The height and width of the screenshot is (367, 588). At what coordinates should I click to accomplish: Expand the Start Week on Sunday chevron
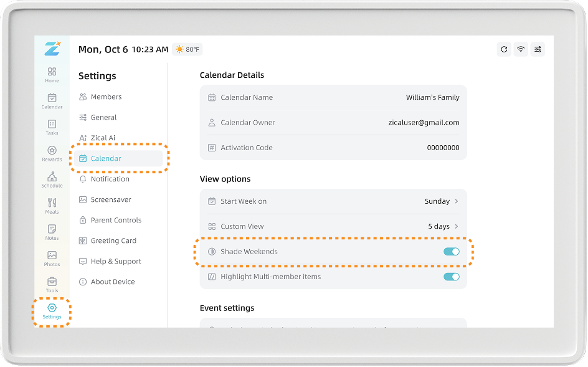tap(457, 201)
